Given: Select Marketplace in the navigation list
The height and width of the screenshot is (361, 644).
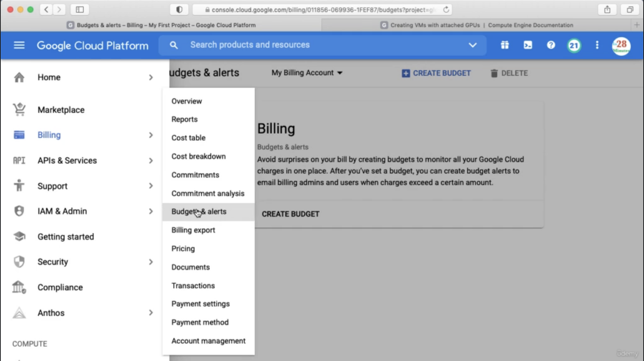Looking at the screenshot, I should (61, 110).
